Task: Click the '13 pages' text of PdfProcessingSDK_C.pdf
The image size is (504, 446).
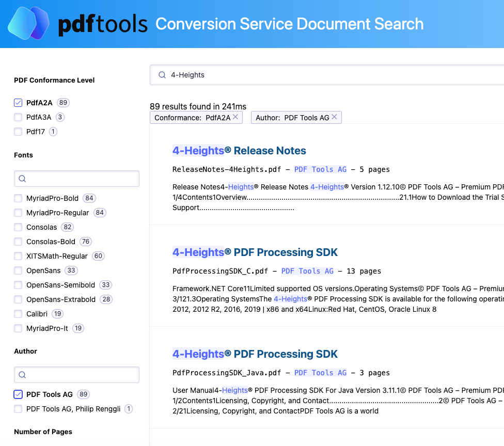Action: coord(364,271)
